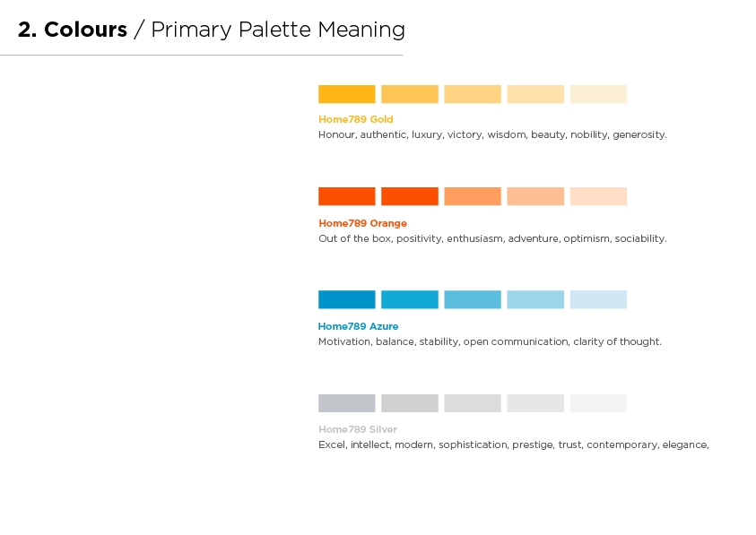Click the darkest Home789 Gold swatch

point(347,94)
